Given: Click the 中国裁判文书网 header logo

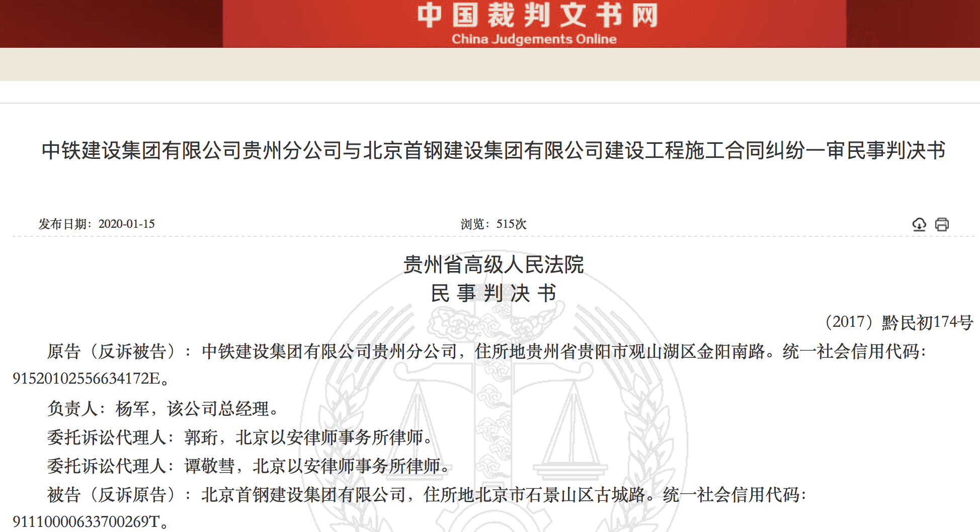Looking at the screenshot, I should tap(537, 15).
